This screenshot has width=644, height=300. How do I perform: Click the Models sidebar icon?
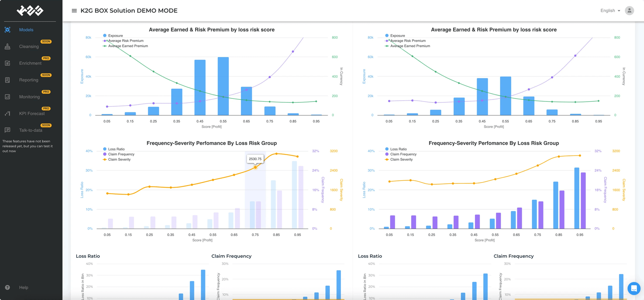7,30
